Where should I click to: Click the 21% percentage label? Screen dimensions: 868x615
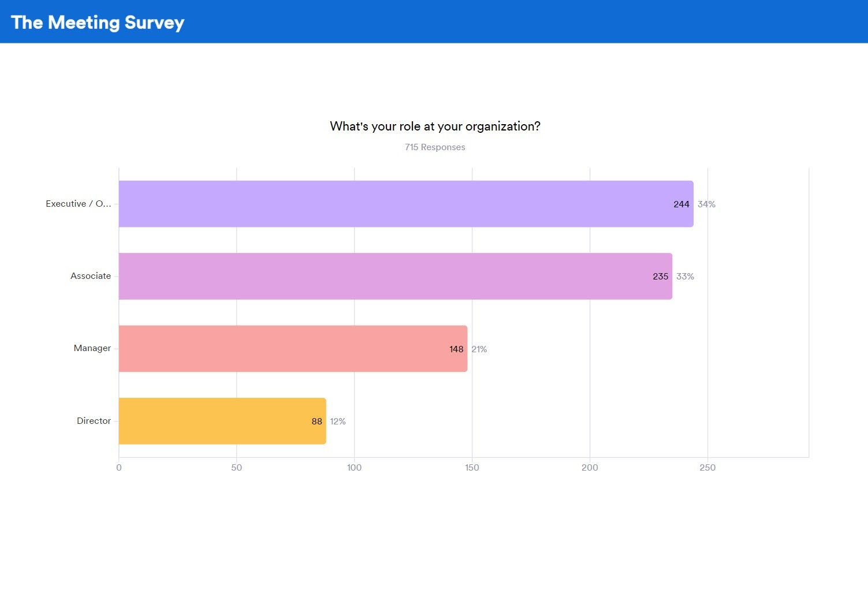(479, 349)
